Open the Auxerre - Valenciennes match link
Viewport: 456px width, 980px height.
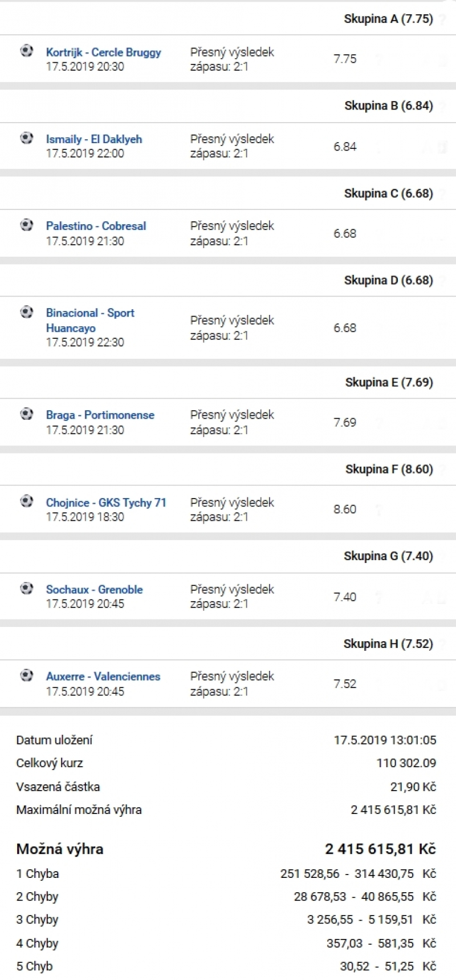[x=103, y=676]
